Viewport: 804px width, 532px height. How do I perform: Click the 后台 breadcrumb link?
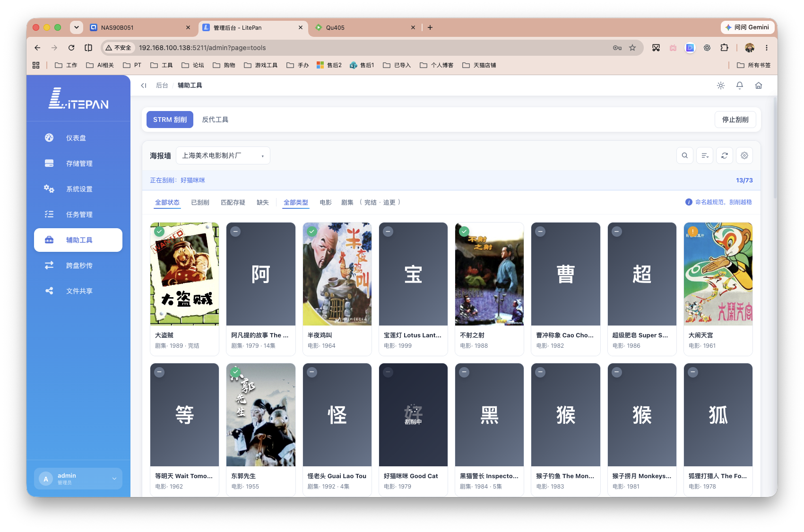[x=162, y=86]
